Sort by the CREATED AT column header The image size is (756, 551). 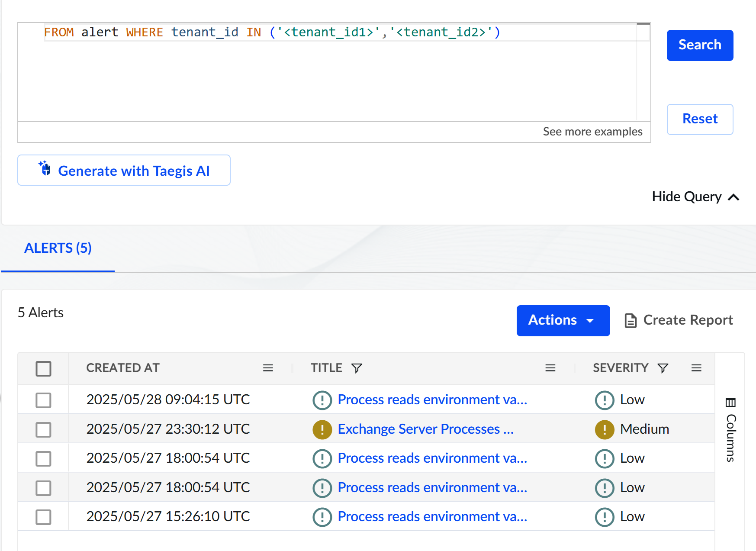[x=123, y=368]
